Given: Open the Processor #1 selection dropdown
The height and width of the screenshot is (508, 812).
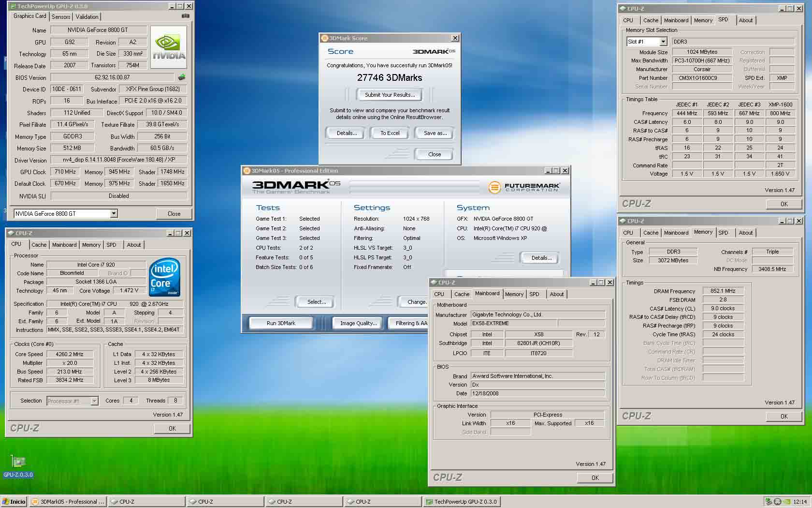Looking at the screenshot, I should coord(94,401).
